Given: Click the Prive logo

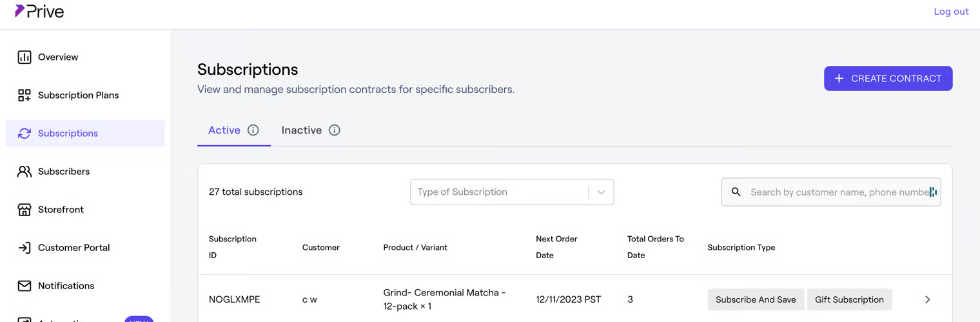Looking at the screenshot, I should (39, 12).
